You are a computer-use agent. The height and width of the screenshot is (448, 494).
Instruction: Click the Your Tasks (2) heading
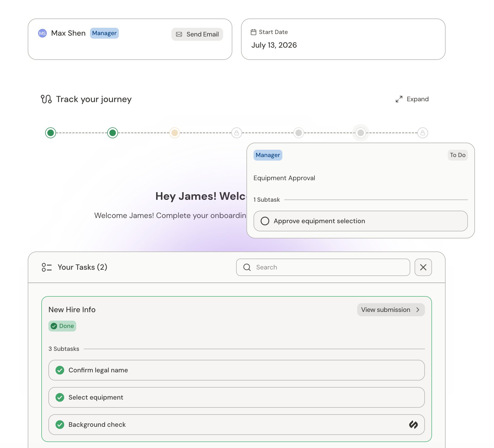[82, 267]
